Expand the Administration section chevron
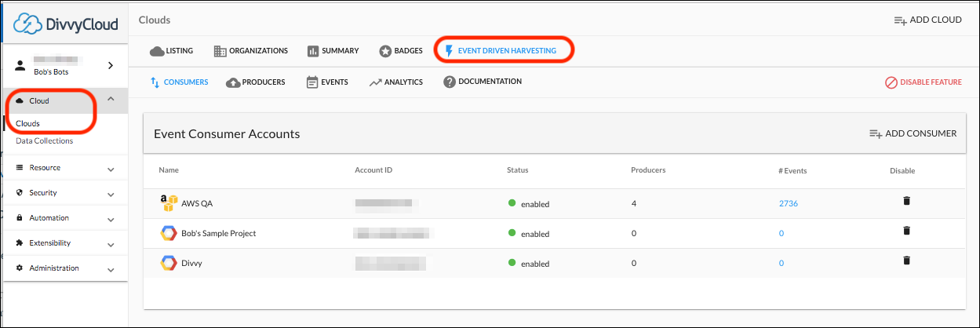Image resolution: width=980 pixels, height=328 pixels. [111, 269]
